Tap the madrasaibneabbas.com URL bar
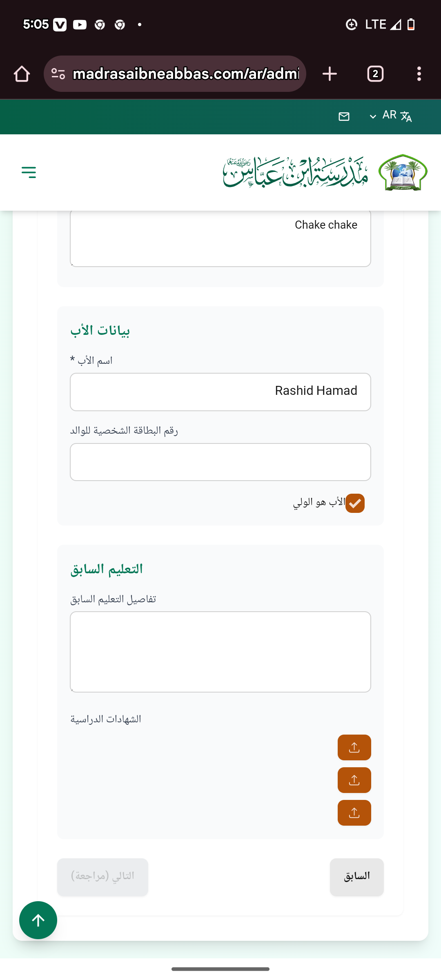 186,74
